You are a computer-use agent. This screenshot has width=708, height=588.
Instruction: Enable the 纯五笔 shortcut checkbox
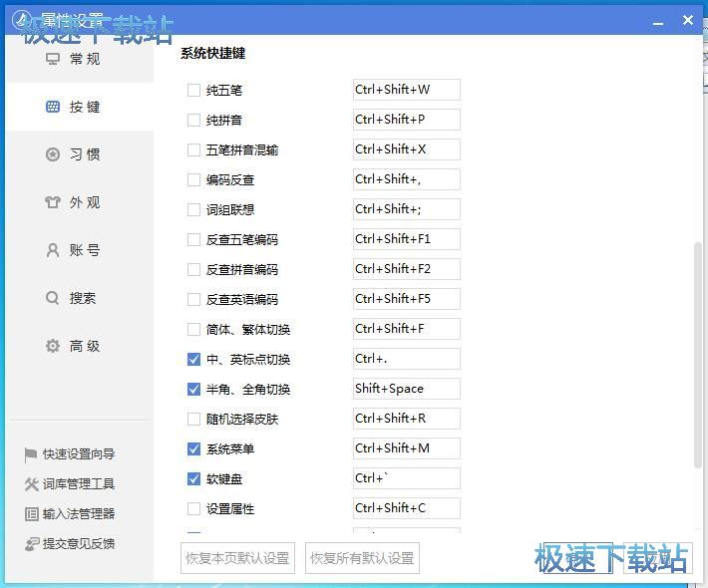coord(193,91)
